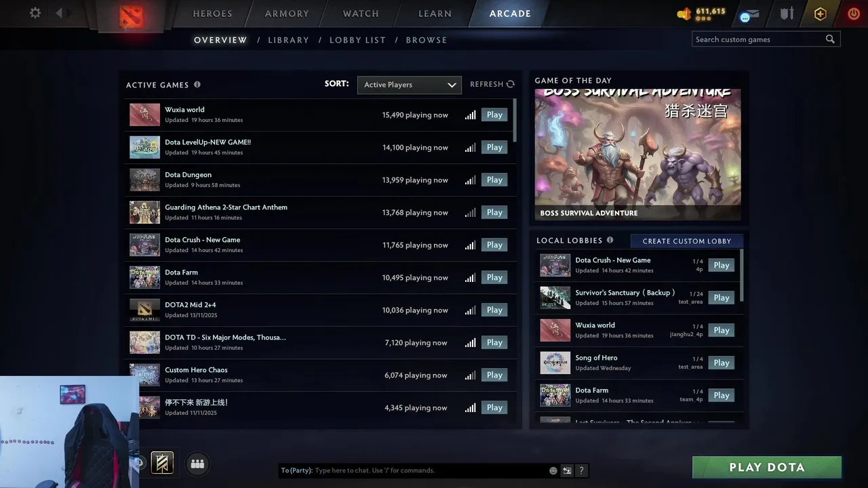868x488 pixels.
Task: Click the Refresh label
Action: [x=487, y=84]
